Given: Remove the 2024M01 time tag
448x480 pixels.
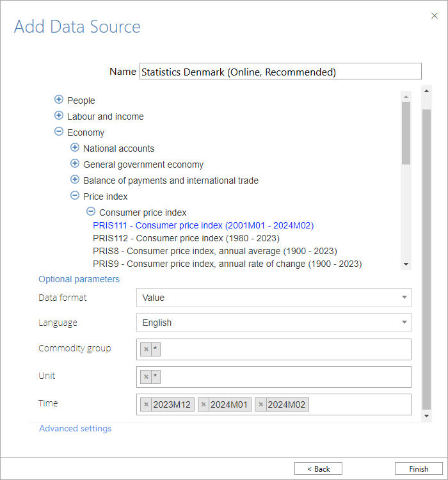Looking at the screenshot, I should coord(204,404).
